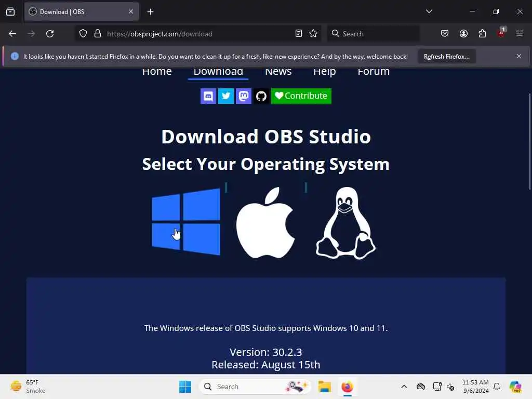
Task: Click the page vertical scrollbar
Action: 529,141
